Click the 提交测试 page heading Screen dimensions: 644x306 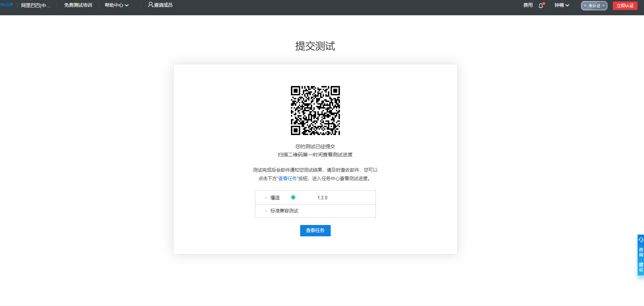315,46
